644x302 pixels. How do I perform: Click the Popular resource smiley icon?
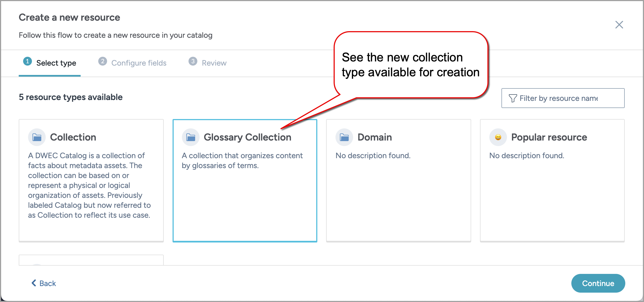pyautogui.click(x=498, y=137)
